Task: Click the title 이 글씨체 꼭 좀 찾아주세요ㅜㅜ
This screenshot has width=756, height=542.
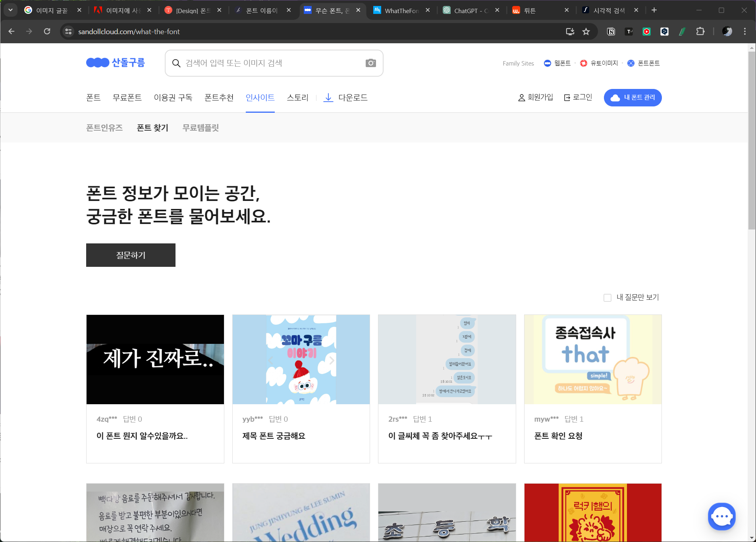Action: point(440,436)
